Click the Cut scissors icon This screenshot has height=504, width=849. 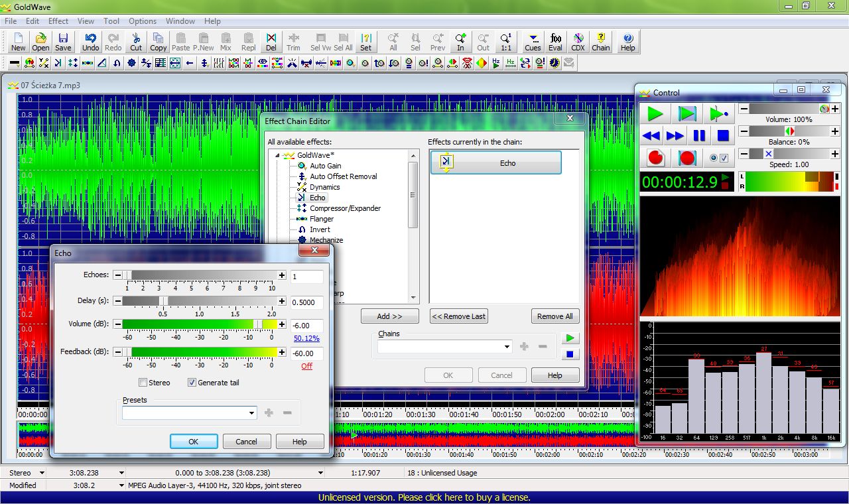click(x=136, y=42)
